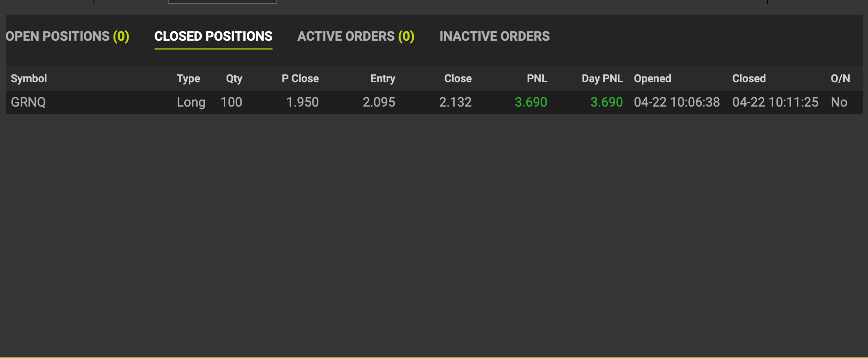Click the Closed time column header
Screen dimensions: 868x358
pyautogui.click(x=749, y=79)
